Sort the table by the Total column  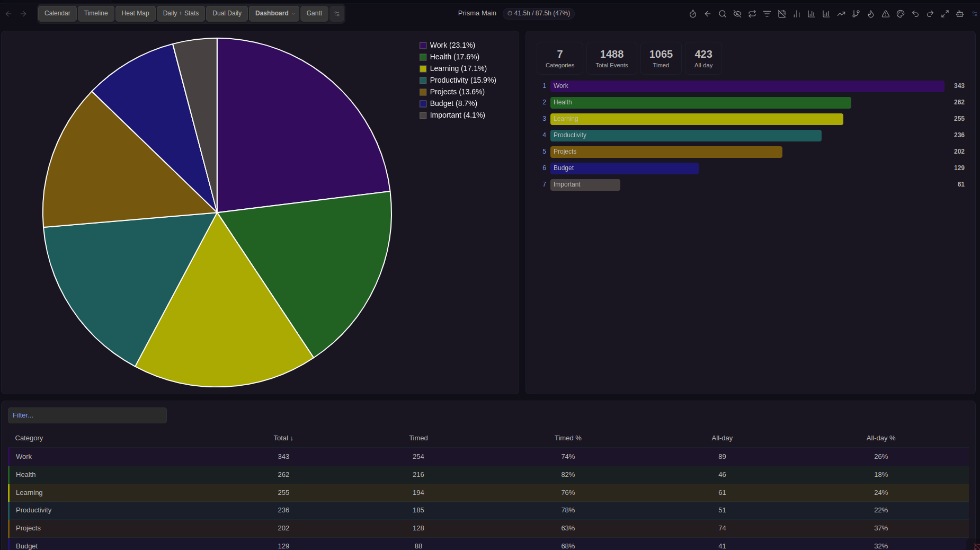tap(282, 438)
